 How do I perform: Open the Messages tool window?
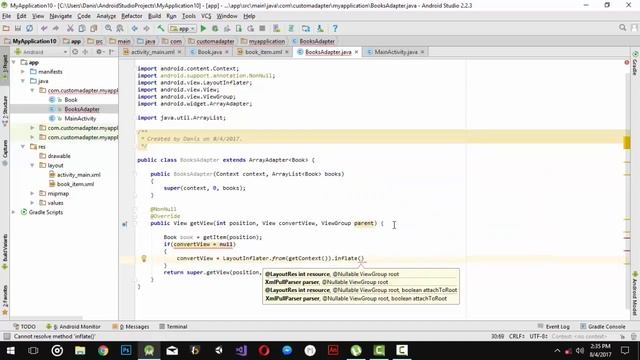point(131,327)
